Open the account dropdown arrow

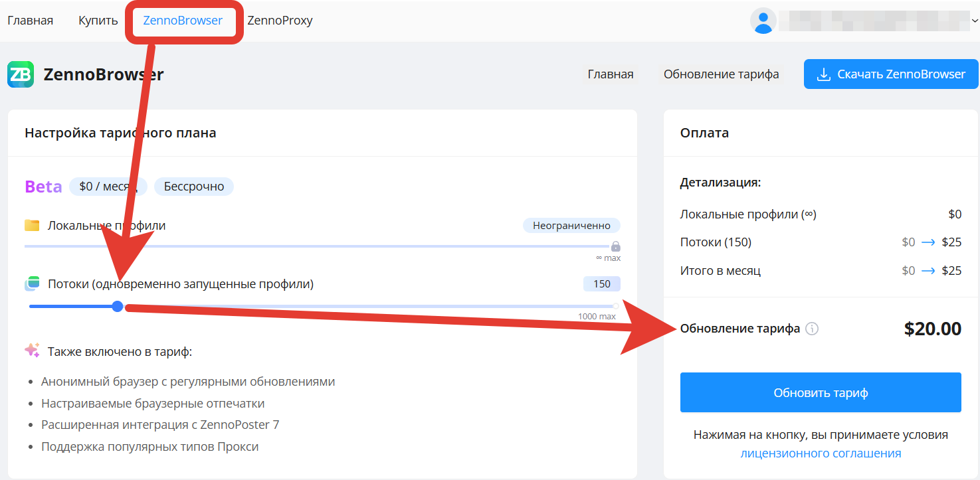[975, 21]
